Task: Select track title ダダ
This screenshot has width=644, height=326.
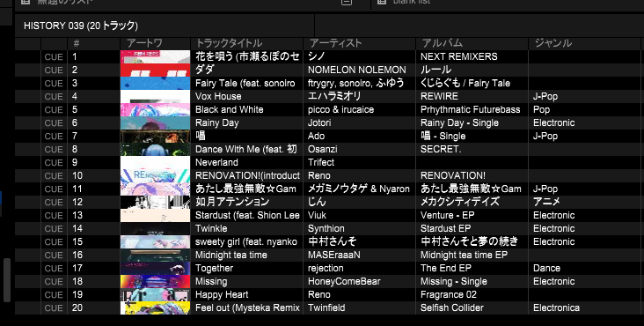Action: click(204, 70)
